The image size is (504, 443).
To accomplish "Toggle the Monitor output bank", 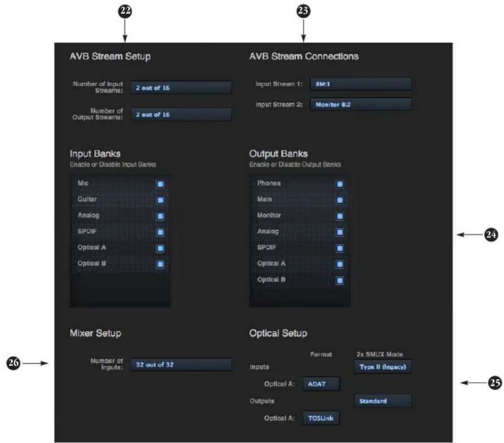I will point(339,216).
